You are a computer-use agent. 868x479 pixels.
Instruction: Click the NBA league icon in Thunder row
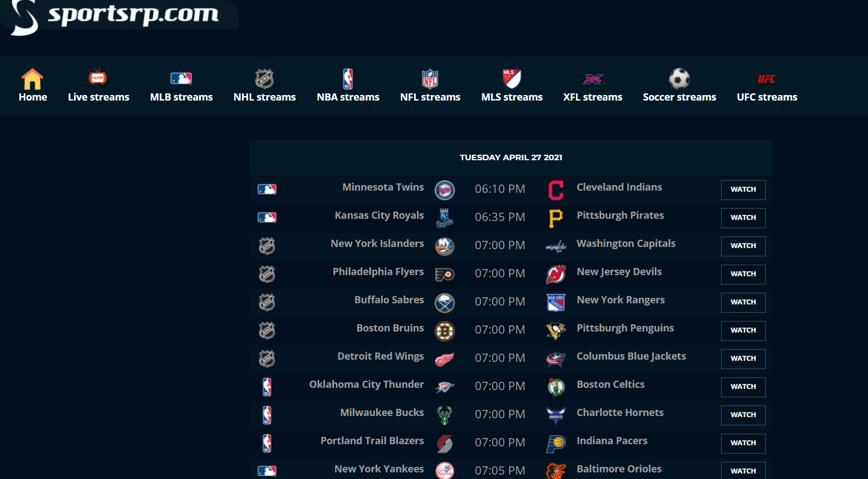click(267, 387)
